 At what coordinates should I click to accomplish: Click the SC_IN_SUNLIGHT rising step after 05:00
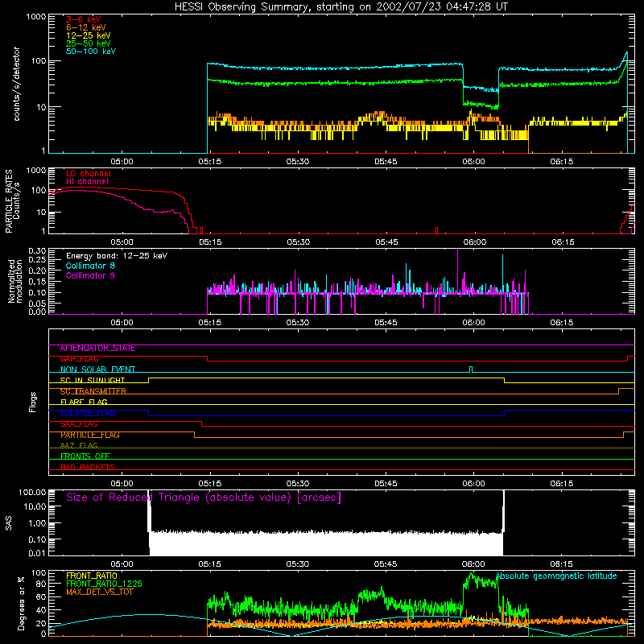pos(148,380)
